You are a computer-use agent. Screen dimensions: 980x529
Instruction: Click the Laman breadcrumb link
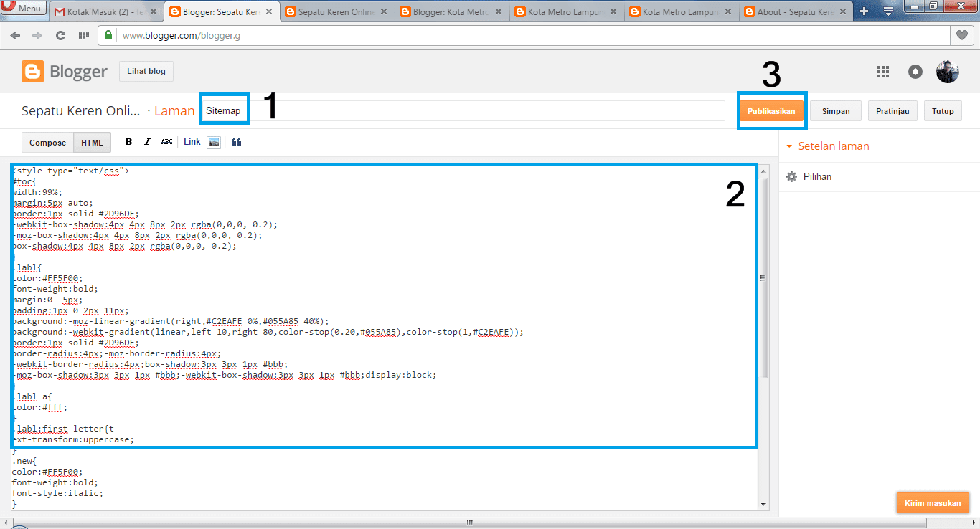pos(174,111)
